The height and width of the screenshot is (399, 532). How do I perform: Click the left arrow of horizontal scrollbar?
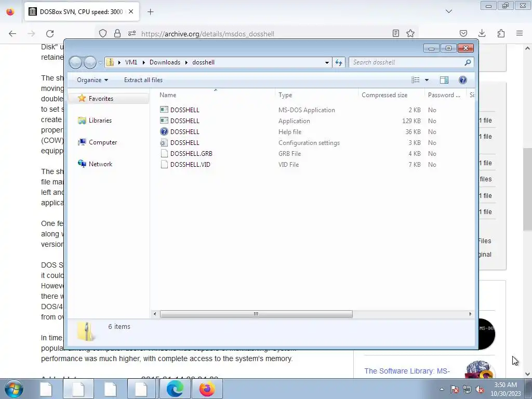[155, 314]
